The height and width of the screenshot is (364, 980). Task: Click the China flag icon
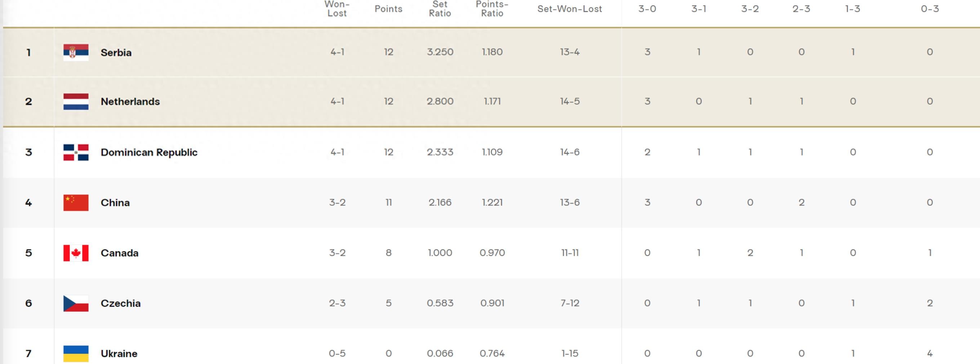76,202
